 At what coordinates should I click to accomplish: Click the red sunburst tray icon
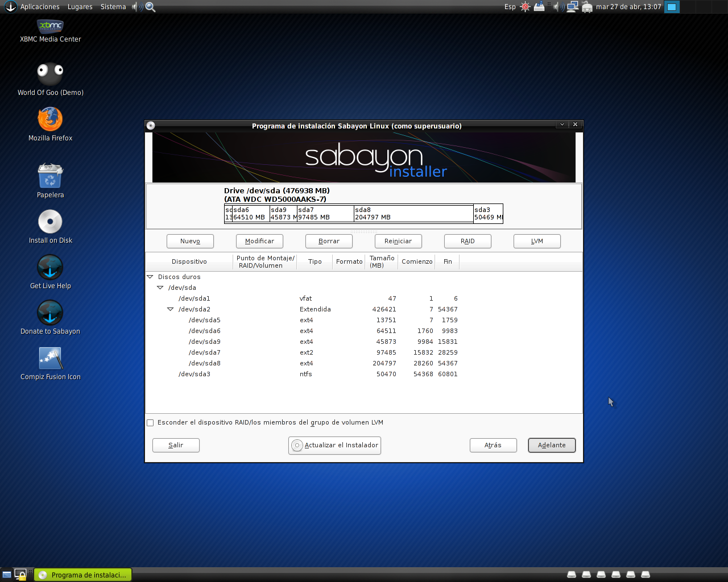pyautogui.click(x=525, y=7)
